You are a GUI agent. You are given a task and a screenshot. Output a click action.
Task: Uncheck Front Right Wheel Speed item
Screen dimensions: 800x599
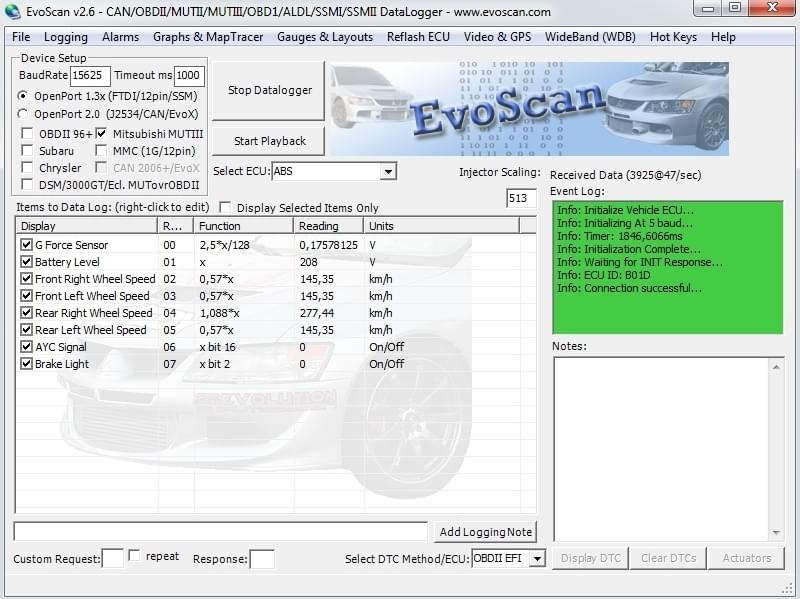[26, 279]
